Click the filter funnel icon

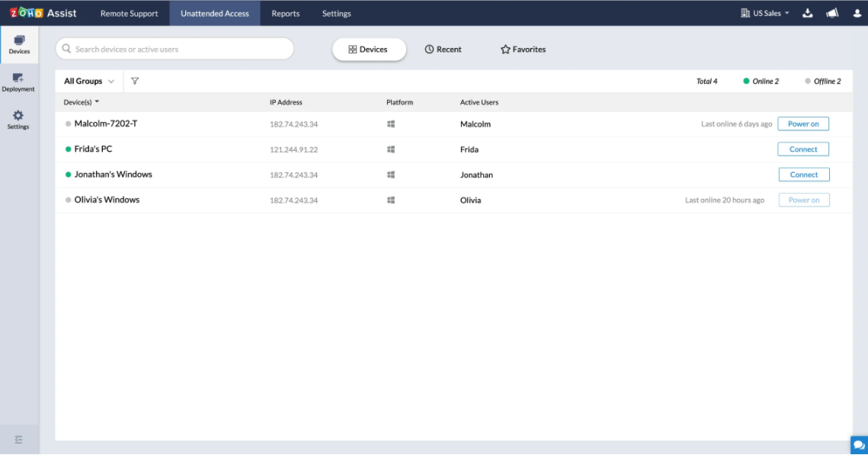coord(135,82)
